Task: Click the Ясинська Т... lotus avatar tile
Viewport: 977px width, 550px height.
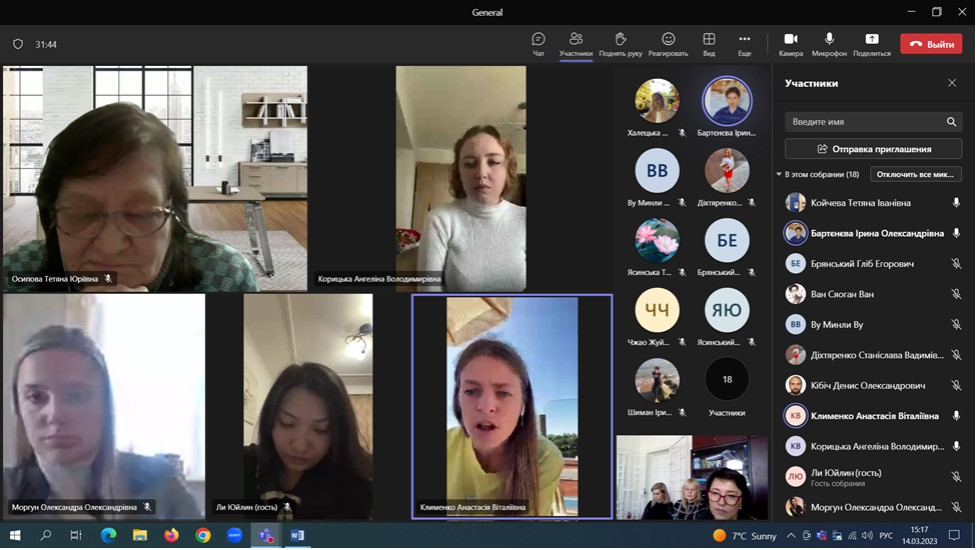Action: click(657, 240)
